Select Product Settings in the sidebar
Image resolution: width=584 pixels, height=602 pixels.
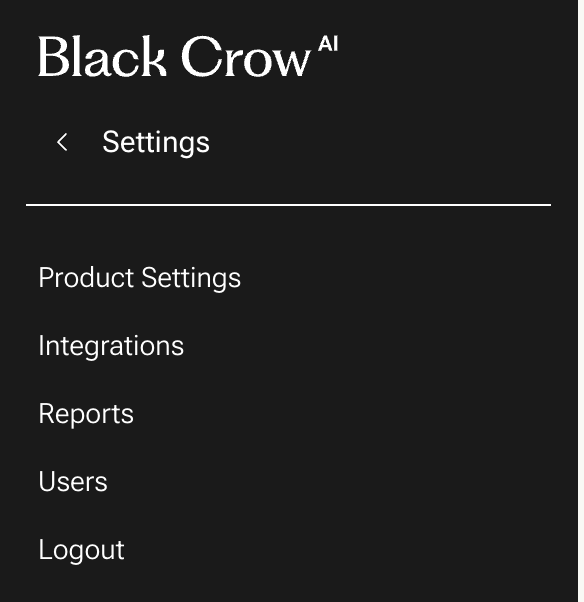[140, 278]
